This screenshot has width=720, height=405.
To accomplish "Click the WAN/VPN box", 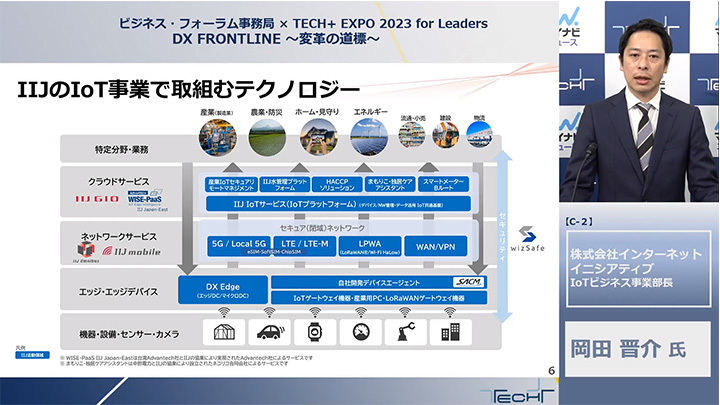I will click(436, 246).
